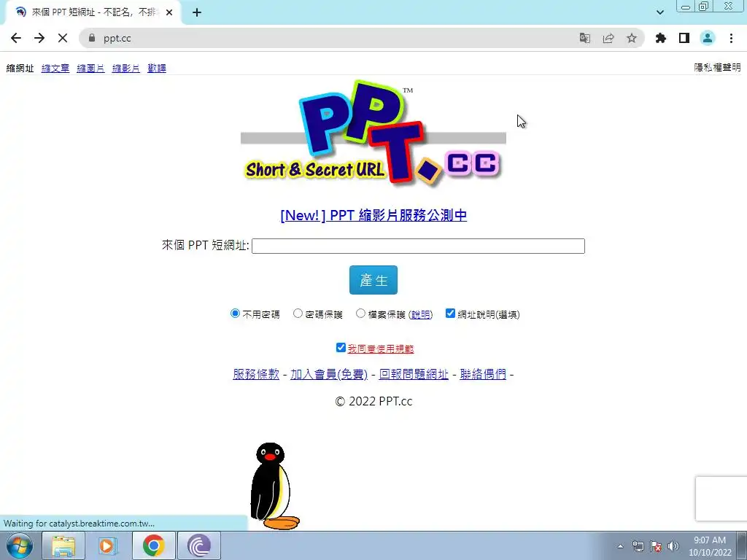Open the purple spiral app in the taskbar
This screenshot has width=747, height=560.
pyautogui.click(x=198, y=545)
